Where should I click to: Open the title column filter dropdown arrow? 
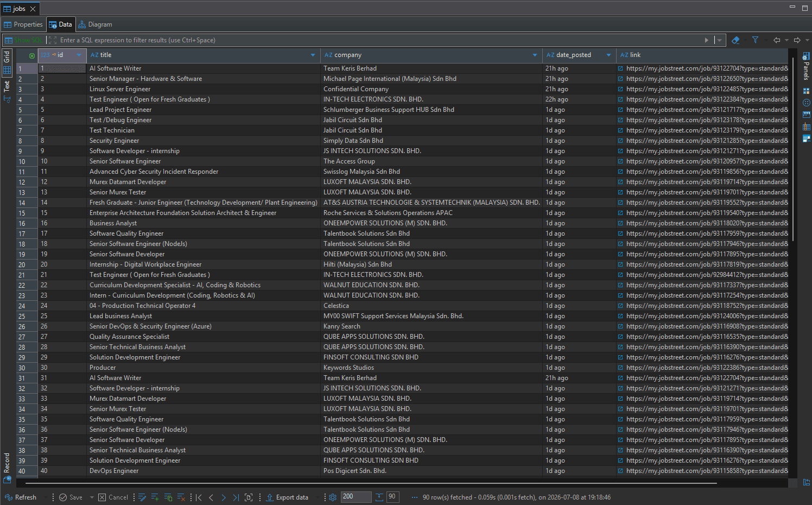313,55
